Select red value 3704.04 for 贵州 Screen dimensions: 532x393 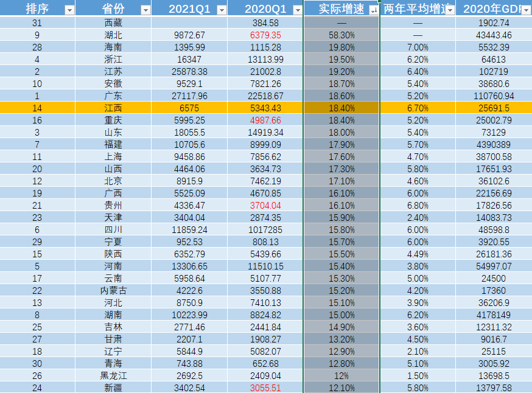coord(265,206)
